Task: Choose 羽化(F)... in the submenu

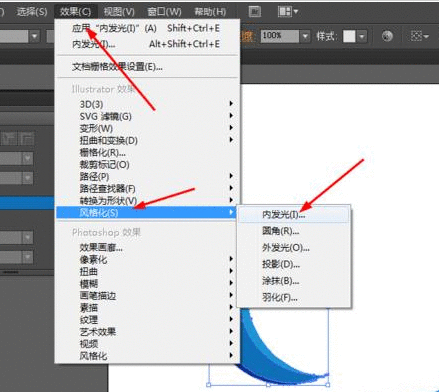Action: [294, 297]
